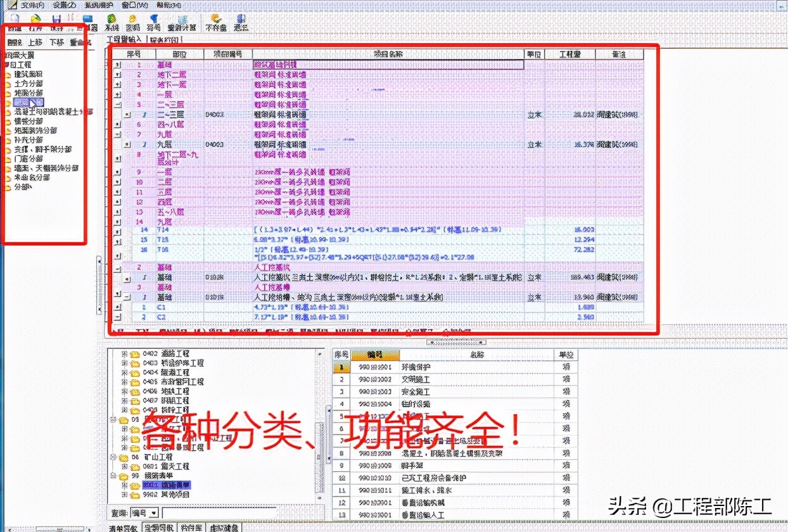Select the highlighted 砌筑分部 tree item
Screen dimensions: 788x532
[x=29, y=102]
